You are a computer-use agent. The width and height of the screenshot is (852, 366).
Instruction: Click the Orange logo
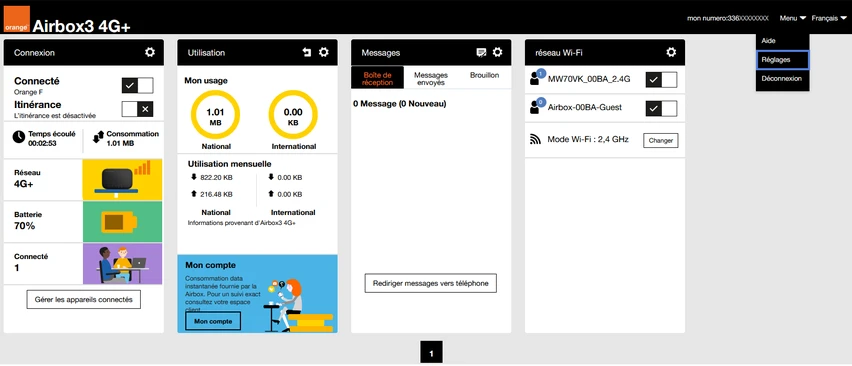16,19
